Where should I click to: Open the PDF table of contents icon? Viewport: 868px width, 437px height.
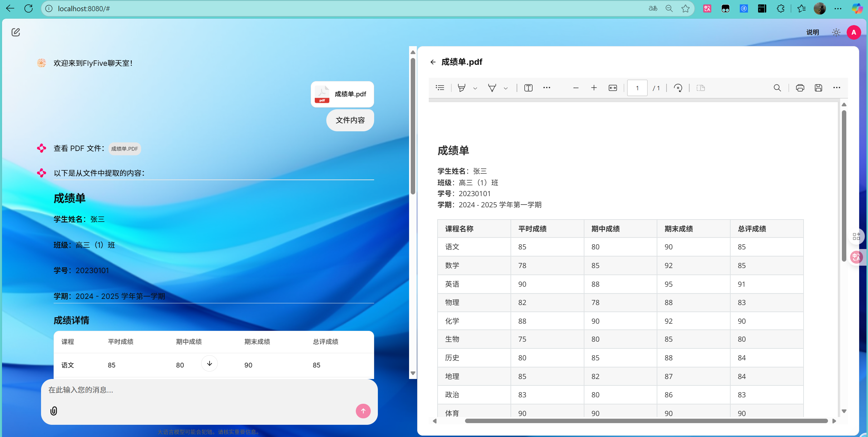pyautogui.click(x=440, y=88)
